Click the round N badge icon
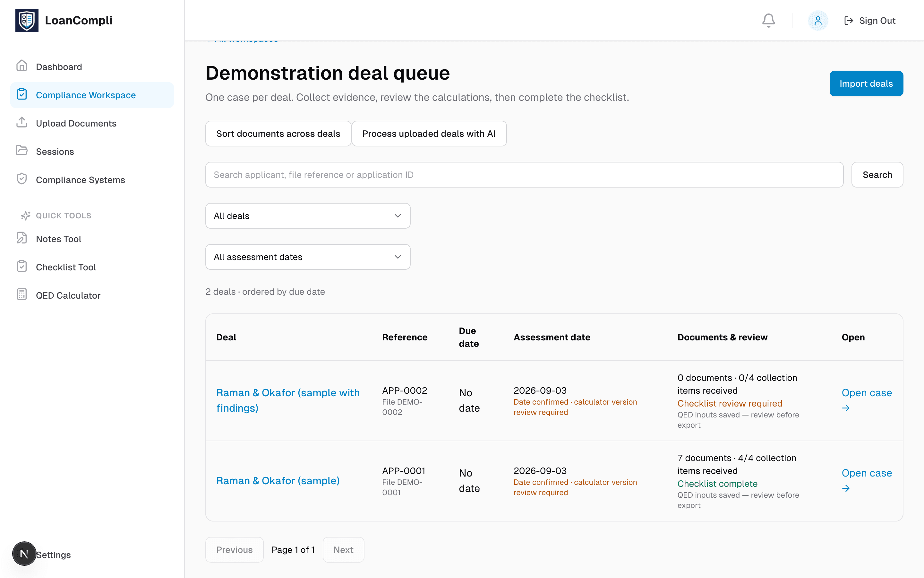Image resolution: width=924 pixels, height=578 pixels. [24, 553]
